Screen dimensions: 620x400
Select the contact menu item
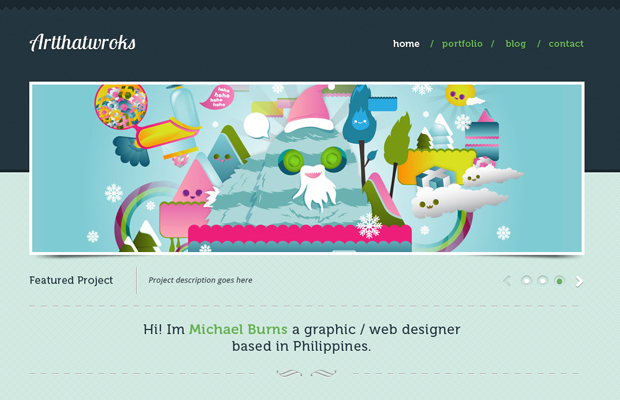tap(566, 44)
